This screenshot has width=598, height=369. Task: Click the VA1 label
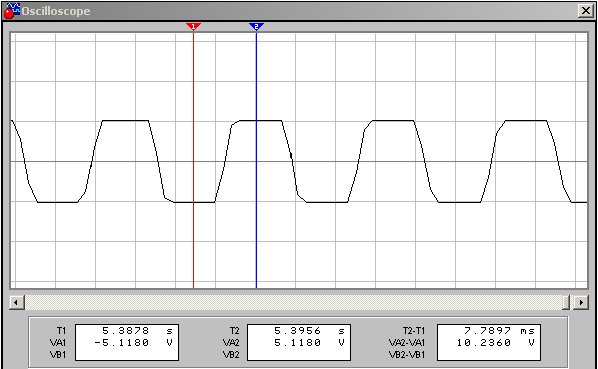tap(58, 343)
